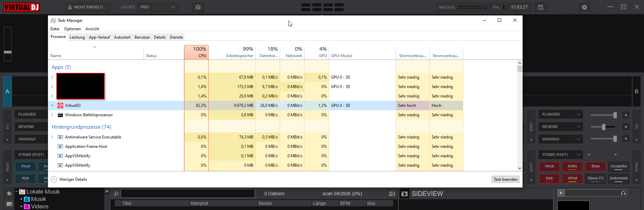Expand the Antimalware Service Executable row

click(52, 137)
